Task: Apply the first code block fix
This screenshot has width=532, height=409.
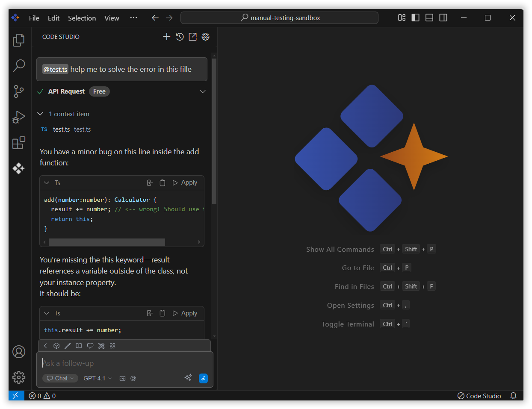Action: tap(185, 183)
